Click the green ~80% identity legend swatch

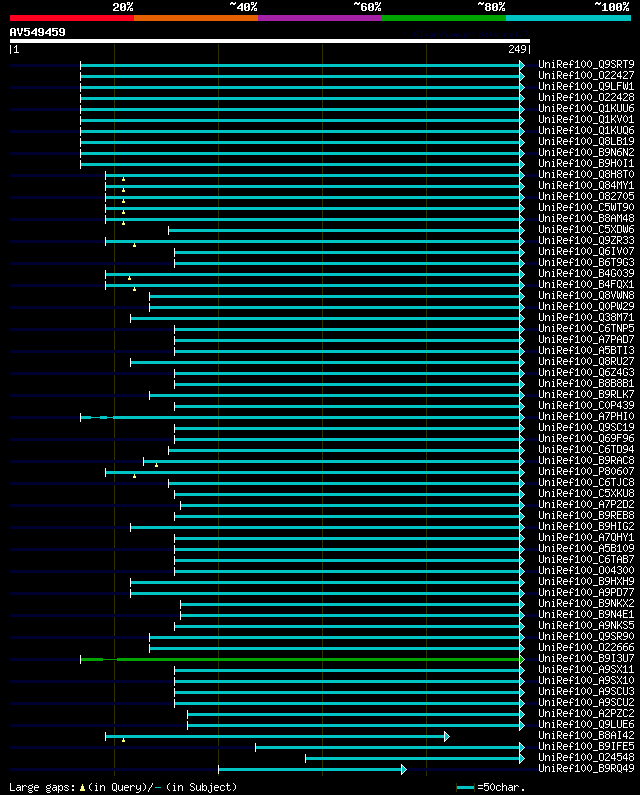[444, 18]
